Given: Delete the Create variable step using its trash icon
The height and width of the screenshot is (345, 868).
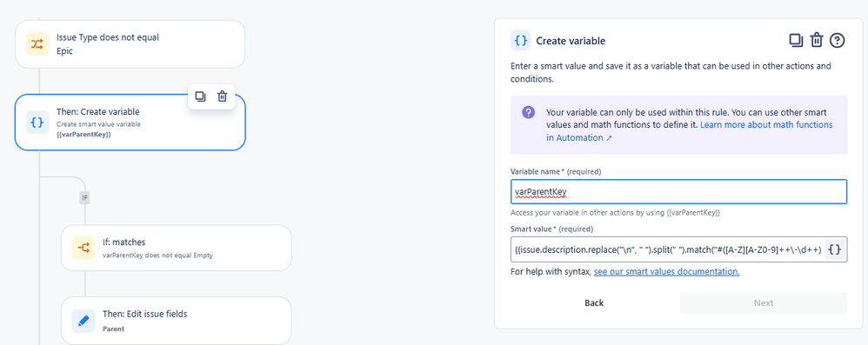Looking at the screenshot, I should tap(222, 96).
